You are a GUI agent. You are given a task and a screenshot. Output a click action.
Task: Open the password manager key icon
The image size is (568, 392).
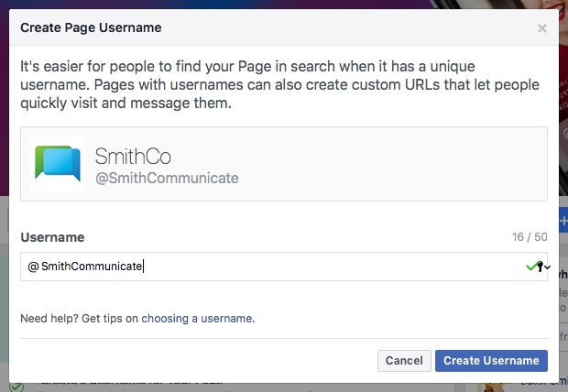(540, 267)
